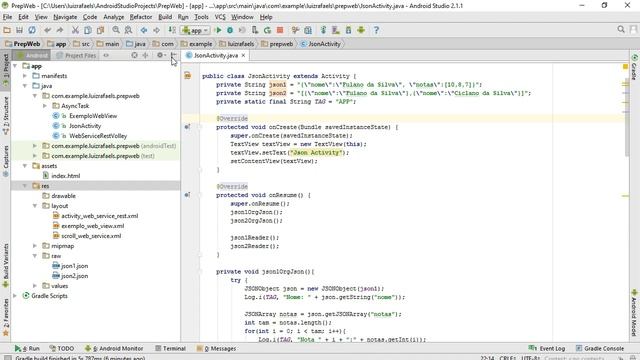Synchronize project using the refresh icon
640x360 pixels.
(32, 30)
